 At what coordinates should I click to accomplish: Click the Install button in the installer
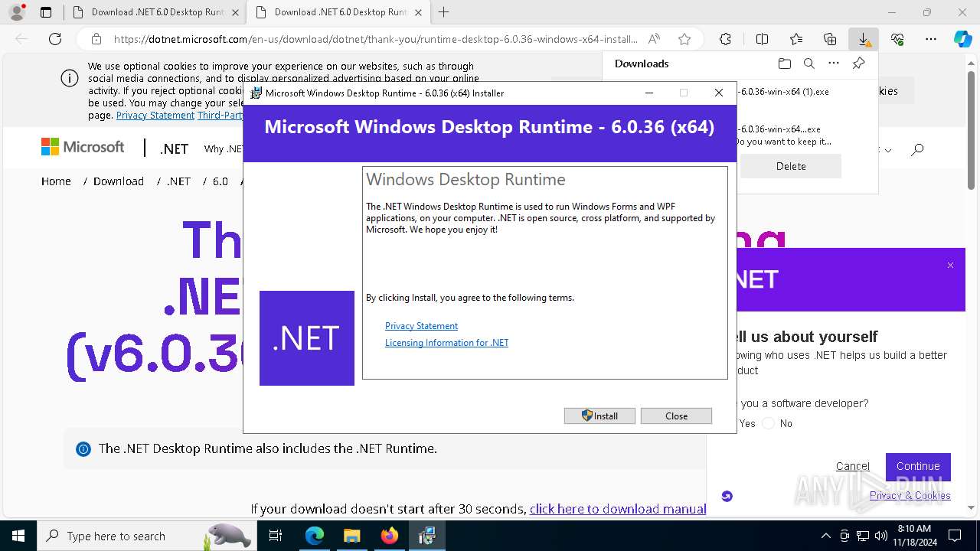coord(599,416)
